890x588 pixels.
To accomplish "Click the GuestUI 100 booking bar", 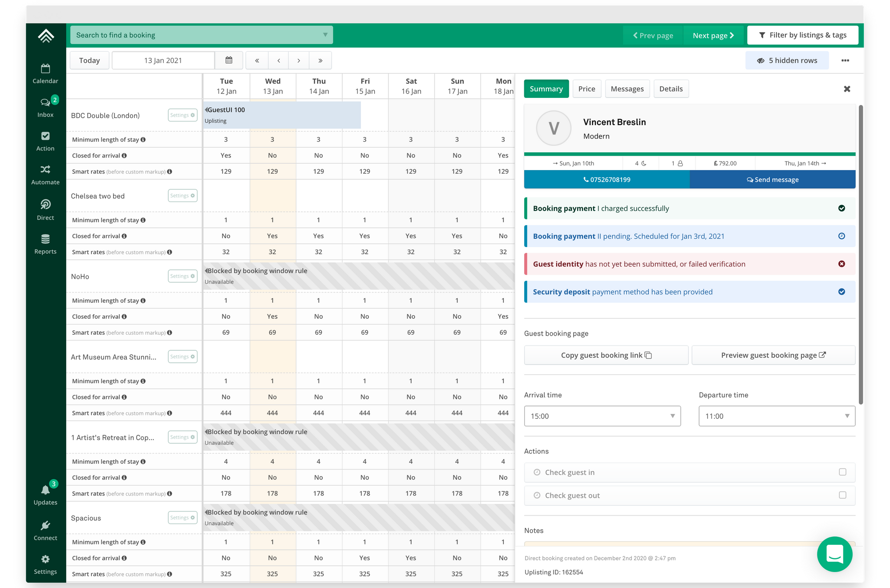I will pos(282,115).
